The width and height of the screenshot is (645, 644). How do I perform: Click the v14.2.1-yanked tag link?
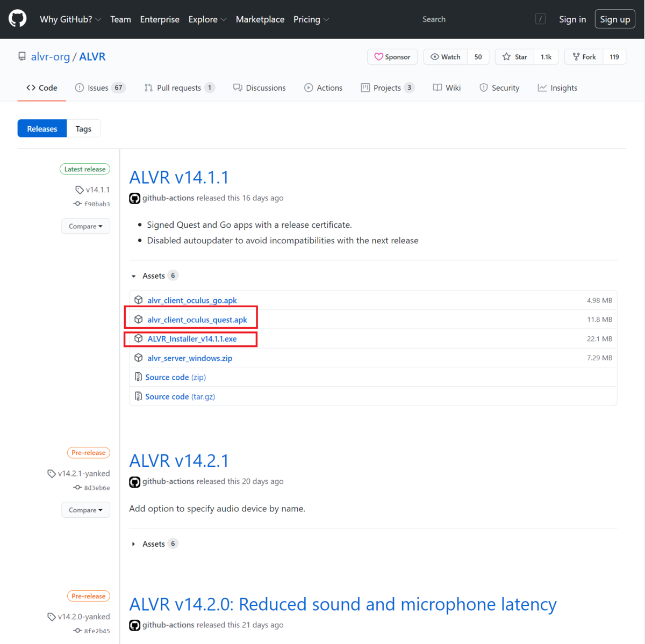(78, 474)
